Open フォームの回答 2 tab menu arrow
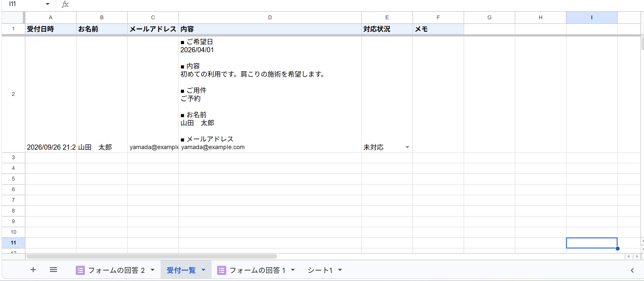The height and width of the screenshot is (281, 644). 153,270
